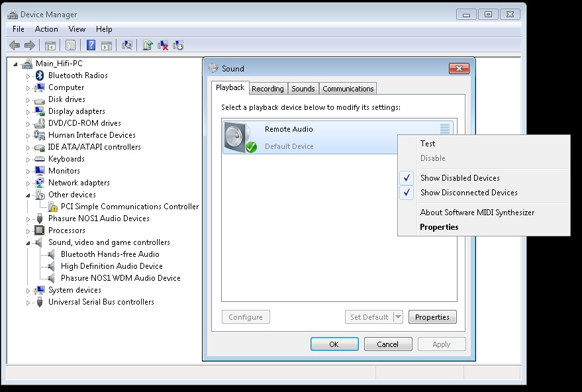Click the Remote Audio speaker icon
The width and height of the screenshot is (582, 392).
coord(240,137)
